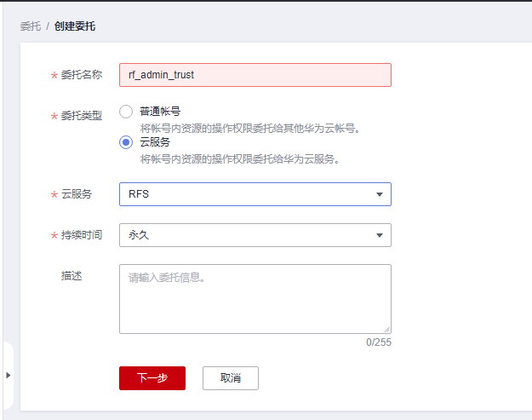Expand the collapsed left sidebar arrow
Screen dimensions: 532x420
(x=9, y=375)
